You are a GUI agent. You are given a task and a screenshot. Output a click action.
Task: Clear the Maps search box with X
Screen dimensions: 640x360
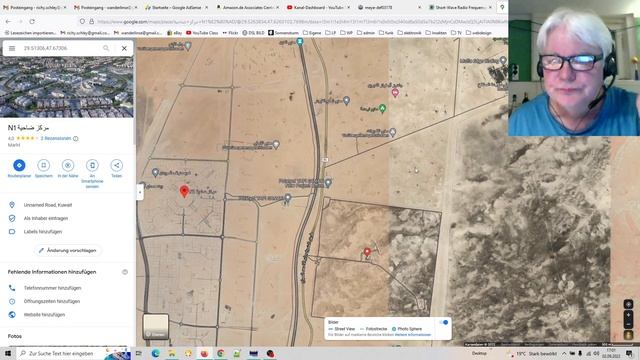(124, 48)
